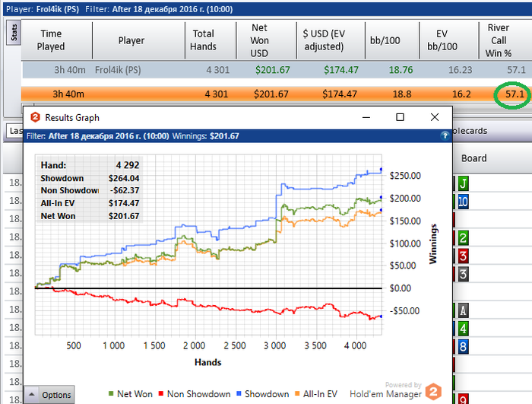Click blue Showdown line endpoint marker
The image size is (532, 404).
click(x=381, y=169)
